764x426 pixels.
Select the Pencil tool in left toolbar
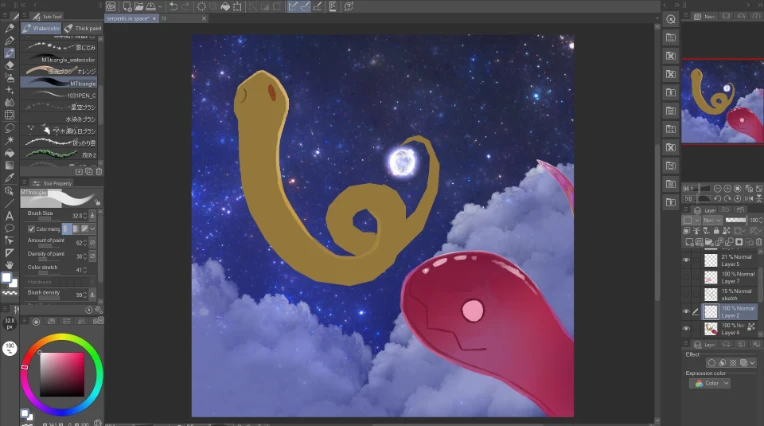(x=9, y=41)
